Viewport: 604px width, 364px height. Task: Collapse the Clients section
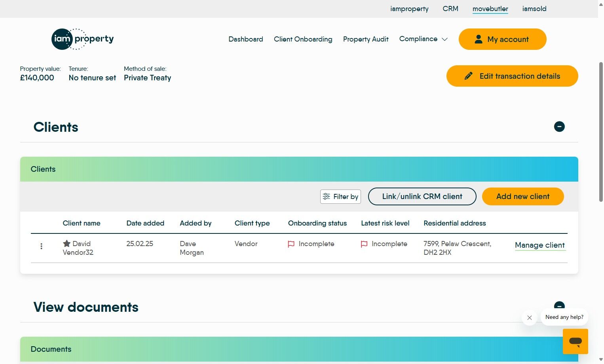pyautogui.click(x=559, y=127)
